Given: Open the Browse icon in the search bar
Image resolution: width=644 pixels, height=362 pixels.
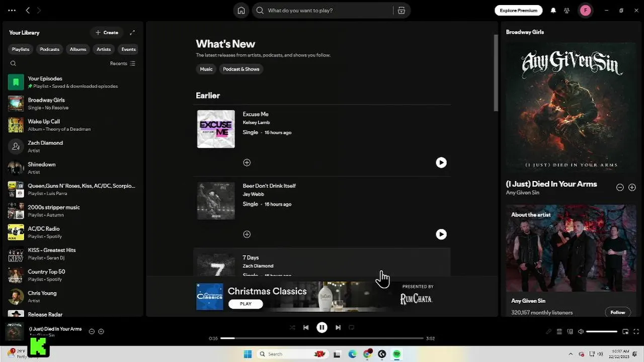Looking at the screenshot, I should (x=401, y=11).
